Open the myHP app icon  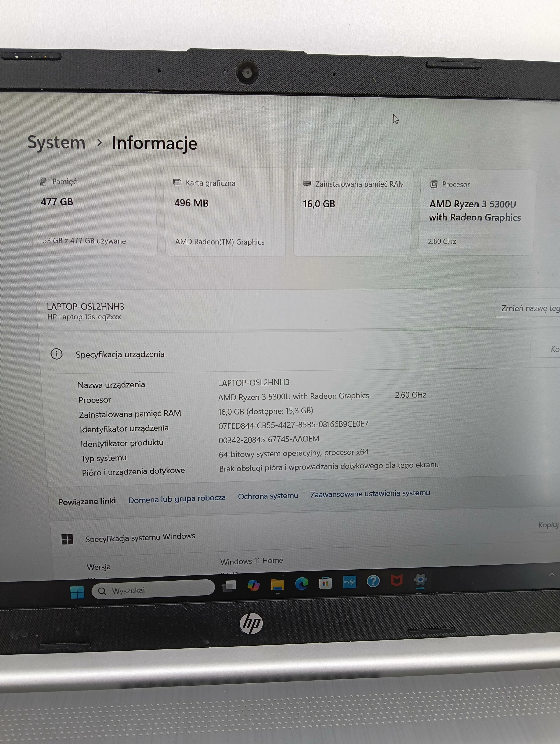350,582
